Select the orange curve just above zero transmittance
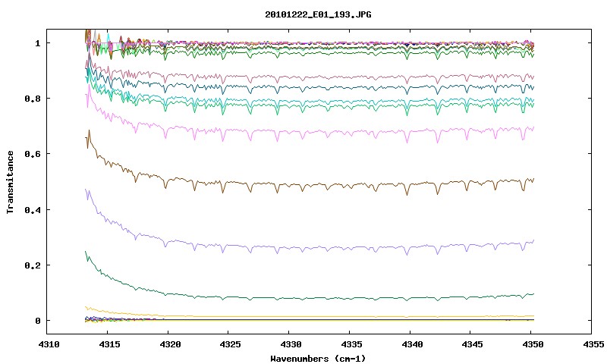The height and width of the screenshot is (364, 607). [x=310, y=316]
